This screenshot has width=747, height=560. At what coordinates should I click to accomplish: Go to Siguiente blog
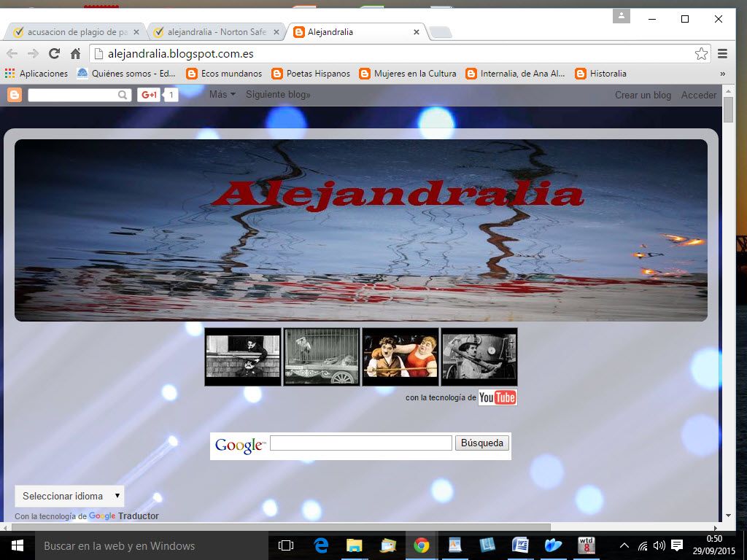coord(278,94)
